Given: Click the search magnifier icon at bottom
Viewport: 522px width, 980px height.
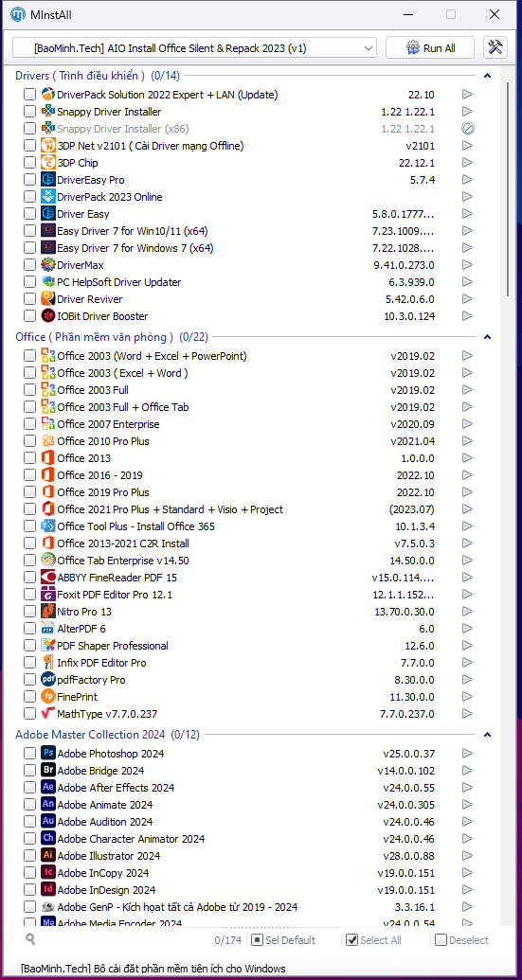Looking at the screenshot, I should [30, 938].
